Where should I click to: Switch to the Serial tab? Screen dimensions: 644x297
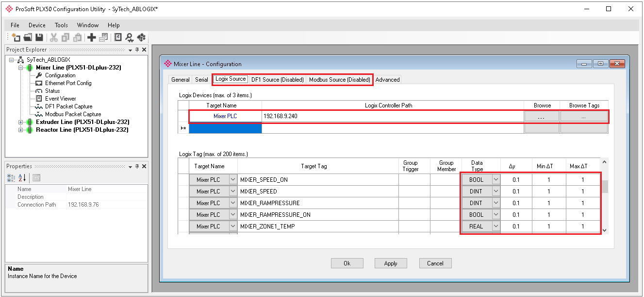pos(201,80)
